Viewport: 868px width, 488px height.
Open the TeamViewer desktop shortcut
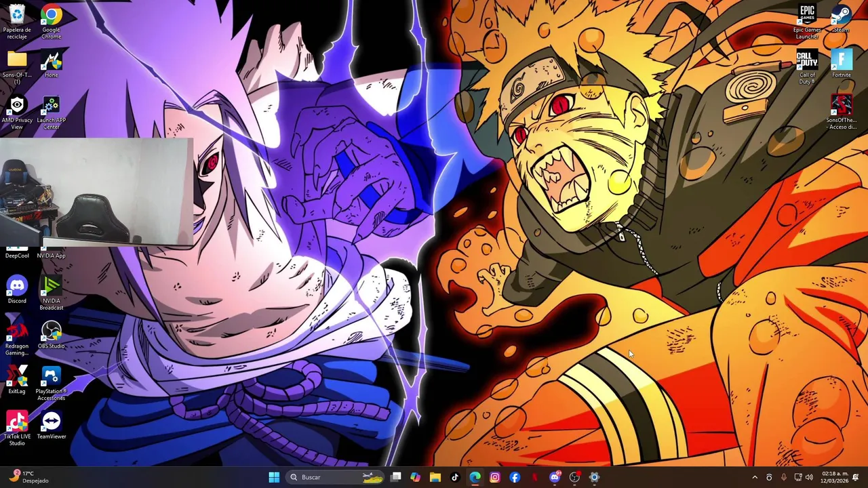pos(51,425)
